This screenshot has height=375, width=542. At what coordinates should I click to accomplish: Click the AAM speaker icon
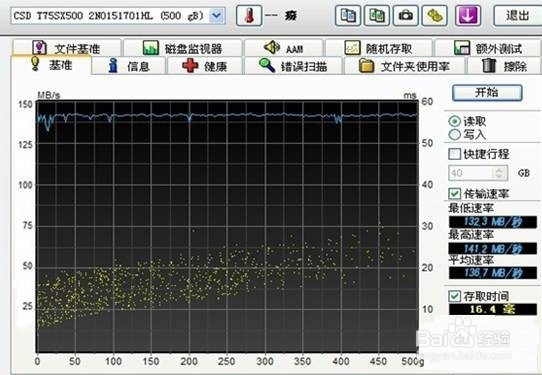(272, 47)
